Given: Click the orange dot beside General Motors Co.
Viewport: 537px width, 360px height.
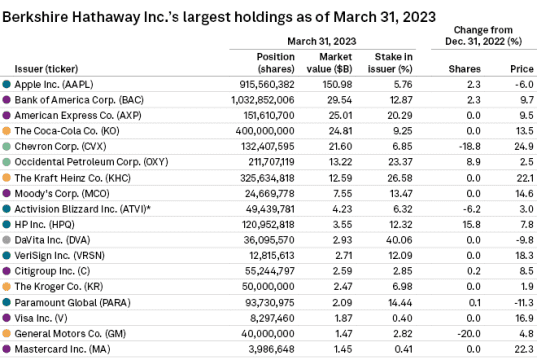Looking at the screenshot, I should (x=7, y=333).
